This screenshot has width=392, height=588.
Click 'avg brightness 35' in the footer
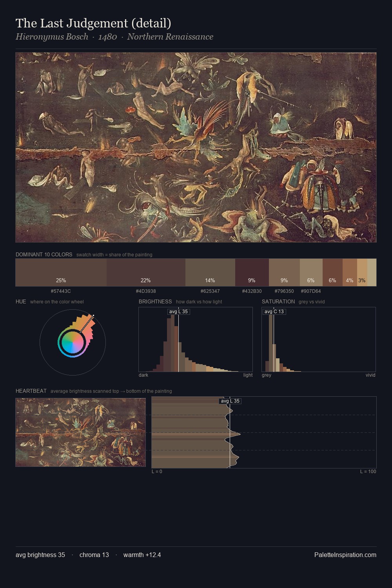tap(40, 555)
